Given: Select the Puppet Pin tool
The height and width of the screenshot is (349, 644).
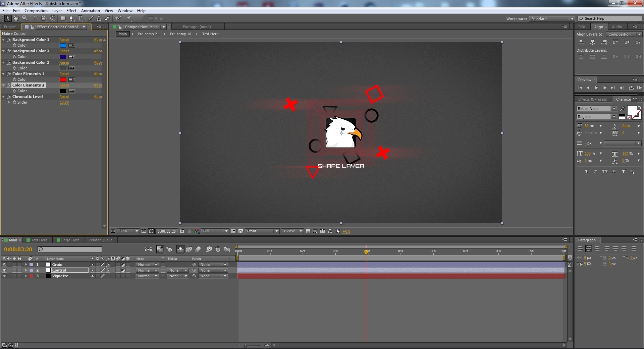Looking at the screenshot, I should pyautogui.click(x=129, y=18).
